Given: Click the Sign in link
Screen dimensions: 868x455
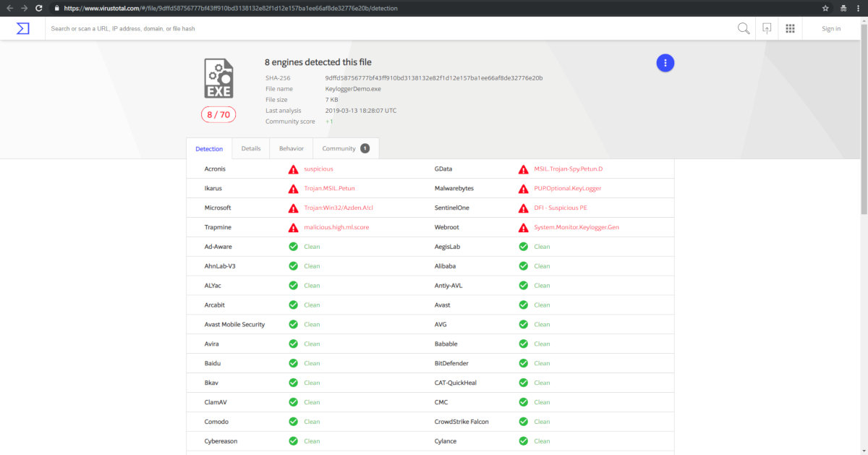Looking at the screenshot, I should click(x=831, y=29).
